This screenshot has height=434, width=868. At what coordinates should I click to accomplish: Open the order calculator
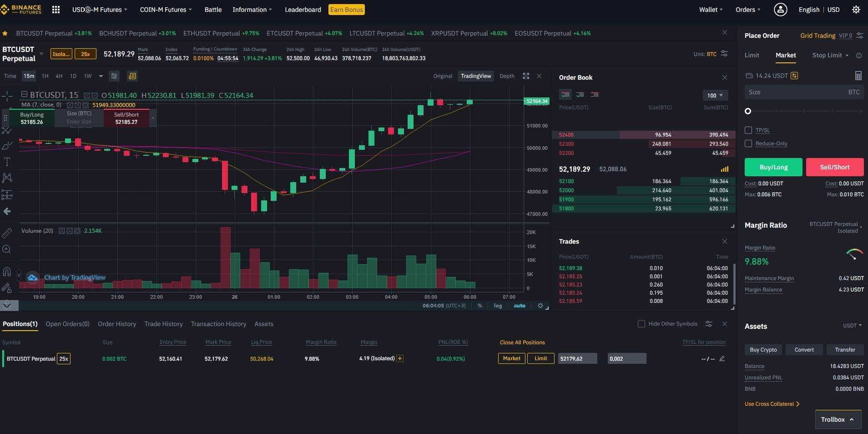coord(858,76)
